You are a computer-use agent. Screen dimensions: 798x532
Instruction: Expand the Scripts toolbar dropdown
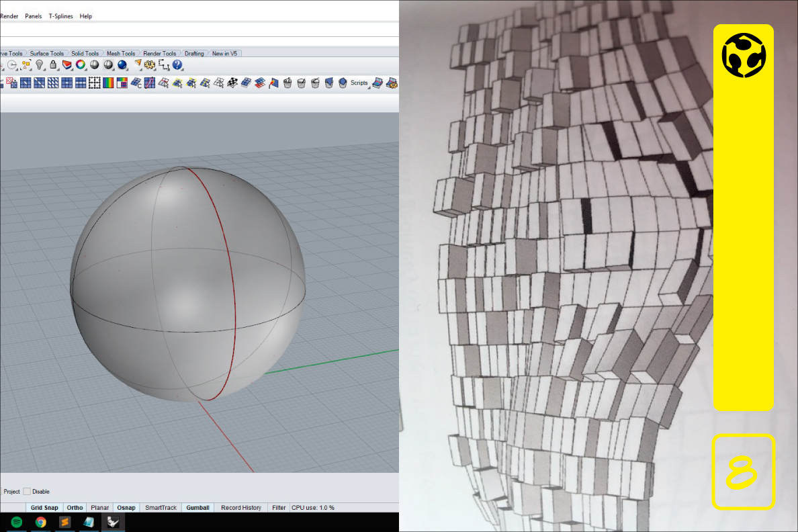[x=359, y=83]
